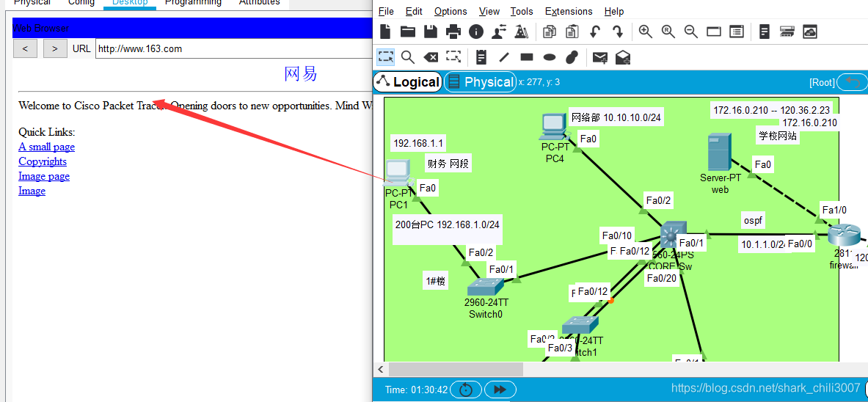Print using the printer icon
This screenshot has width=868, height=402.
(453, 32)
